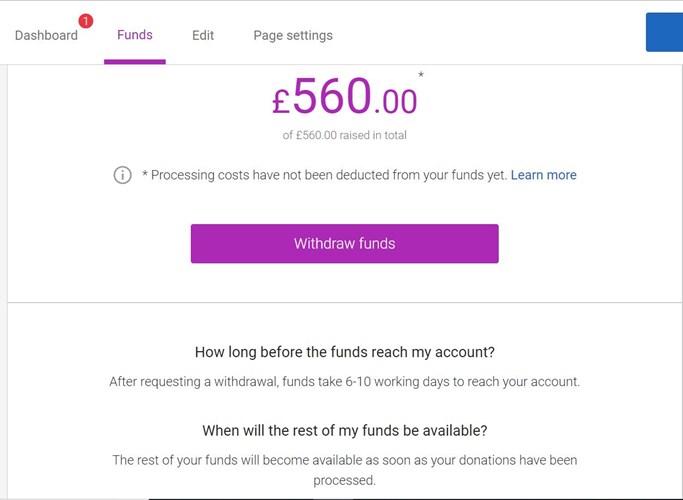Click 'When will the rest of my funds be available?' heading
The image size is (683, 500).
(345, 430)
